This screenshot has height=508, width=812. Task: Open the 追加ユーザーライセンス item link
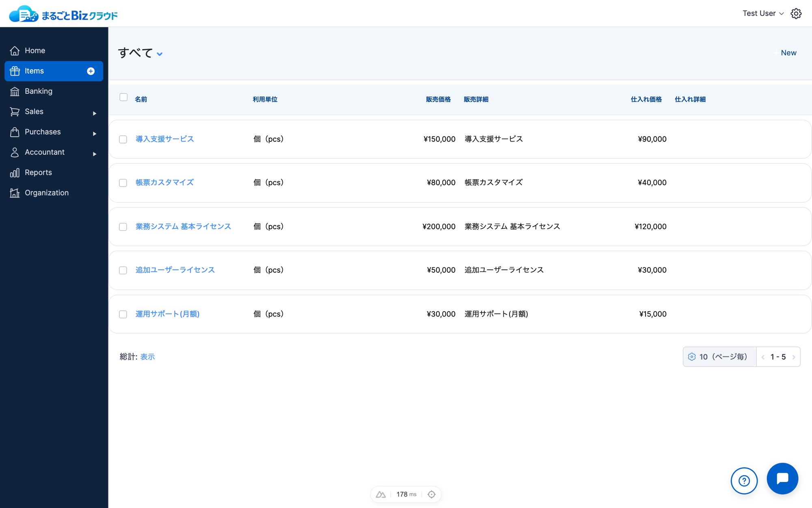tap(175, 270)
